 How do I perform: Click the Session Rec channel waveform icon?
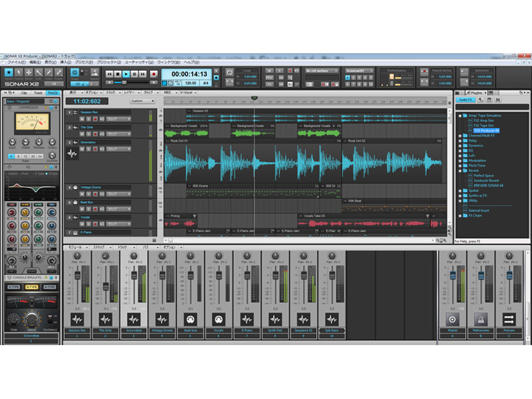(x=77, y=319)
